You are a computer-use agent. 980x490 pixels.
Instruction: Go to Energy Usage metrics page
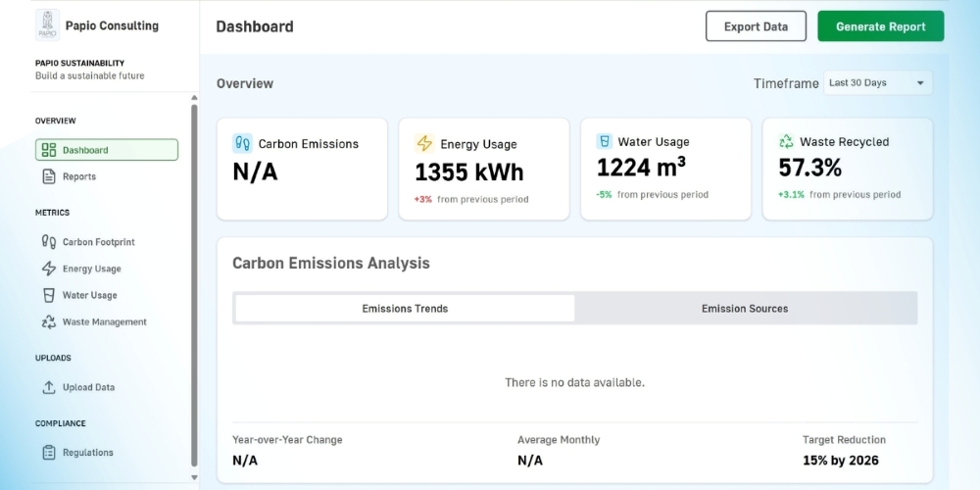[106, 269]
